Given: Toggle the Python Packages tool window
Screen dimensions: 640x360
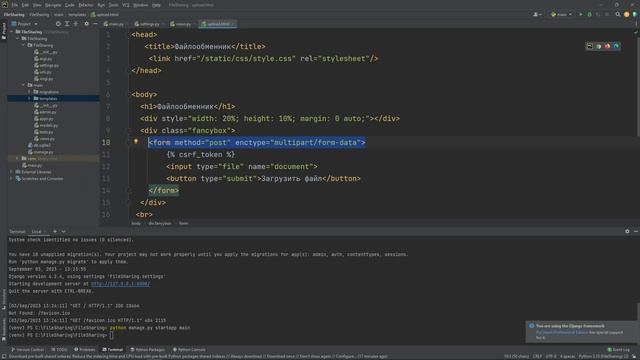Looking at the screenshot, I should [147, 350].
